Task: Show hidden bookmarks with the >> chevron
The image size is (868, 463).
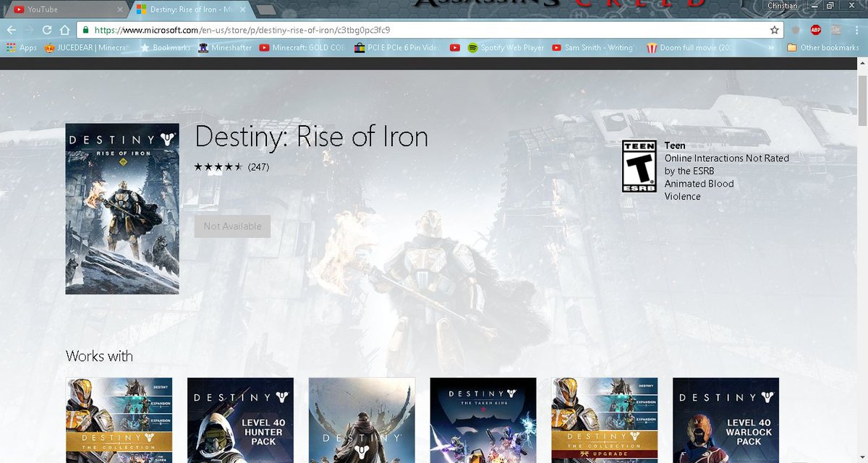Action: [772, 48]
